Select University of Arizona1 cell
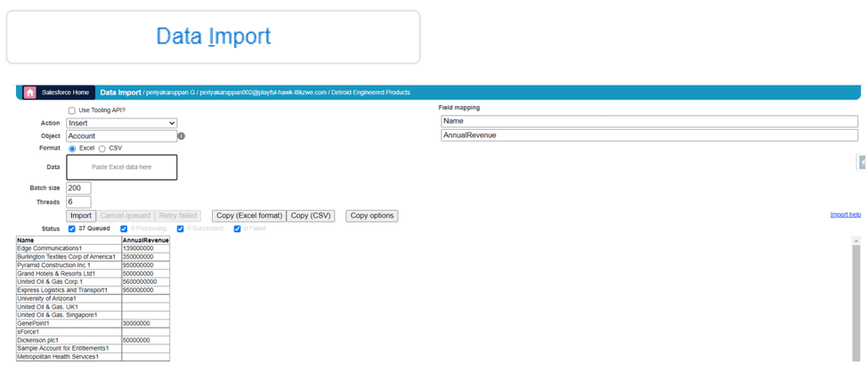The height and width of the screenshot is (373, 868). [x=69, y=298]
